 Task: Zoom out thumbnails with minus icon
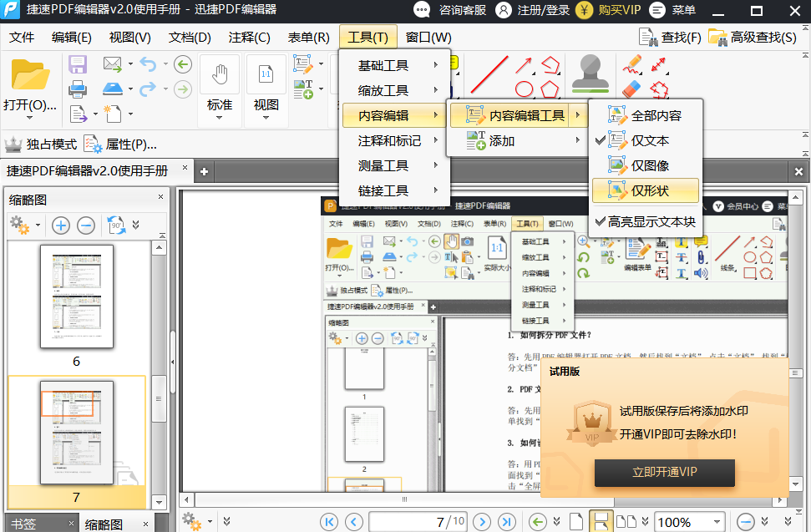tap(86, 225)
